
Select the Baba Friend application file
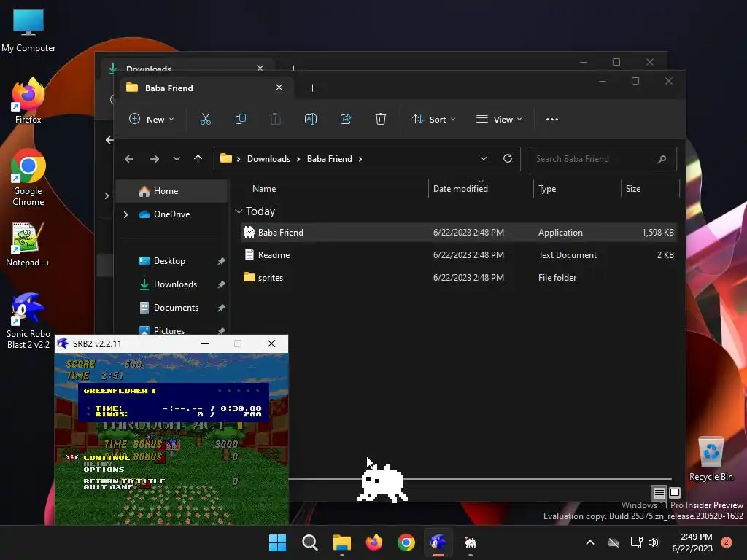pyautogui.click(x=458, y=233)
